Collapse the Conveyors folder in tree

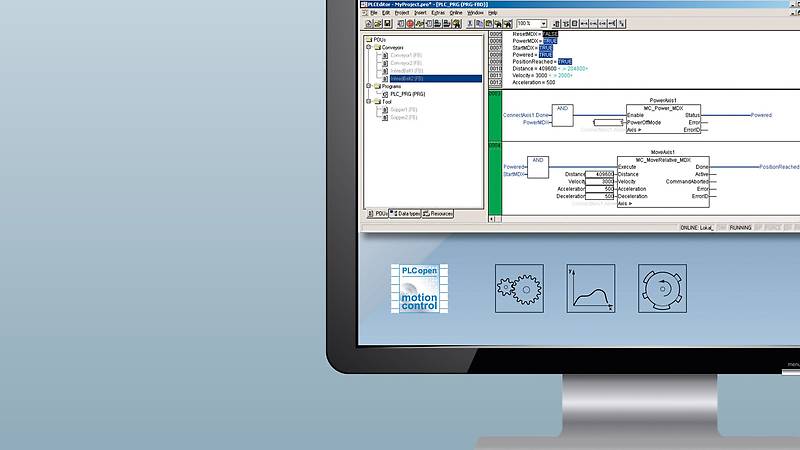pyautogui.click(x=368, y=47)
